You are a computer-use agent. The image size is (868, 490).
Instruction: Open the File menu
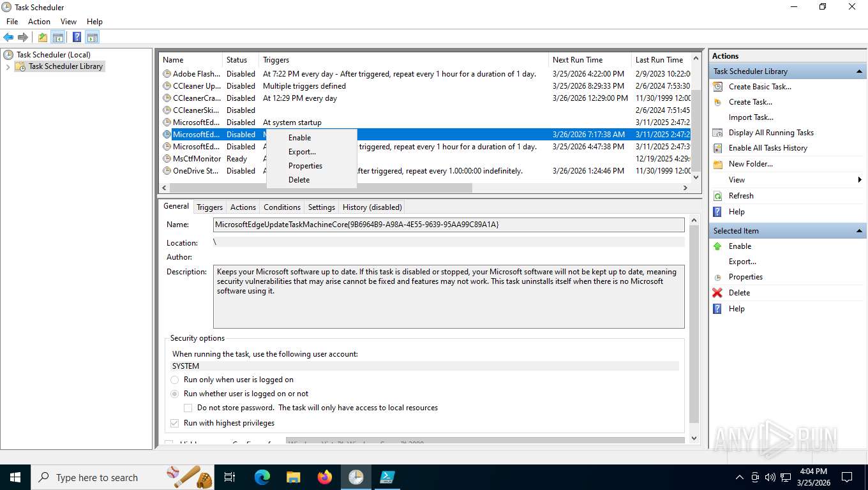[12, 22]
